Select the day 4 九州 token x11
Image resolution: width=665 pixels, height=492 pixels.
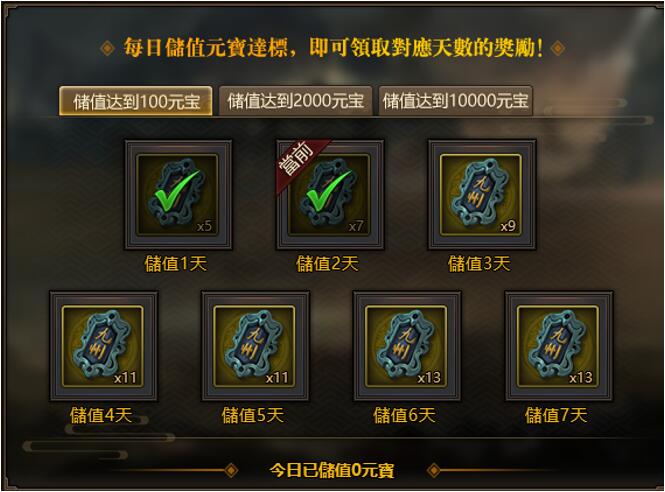click(x=103, y=346)
